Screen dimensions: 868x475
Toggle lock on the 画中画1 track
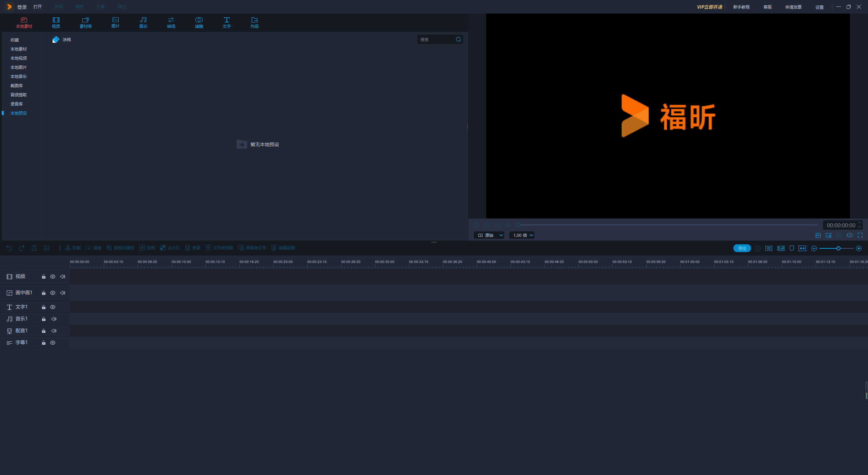(x=44, y=293)
